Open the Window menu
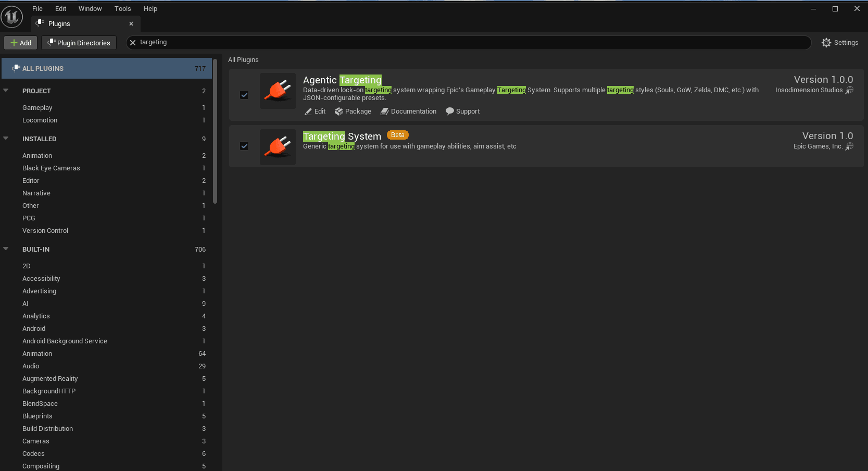This screenshot has width=868, height=471. point(90,8)
